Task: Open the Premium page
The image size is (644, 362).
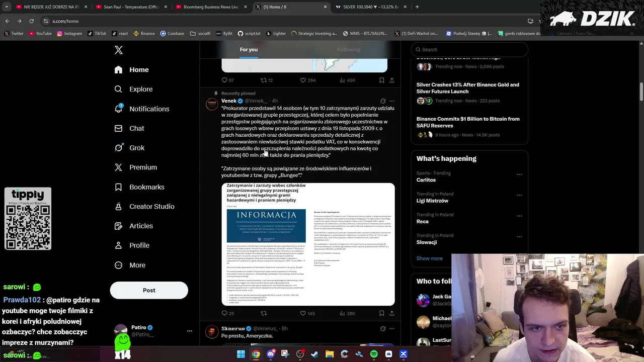Action: [x=136, y=167]
